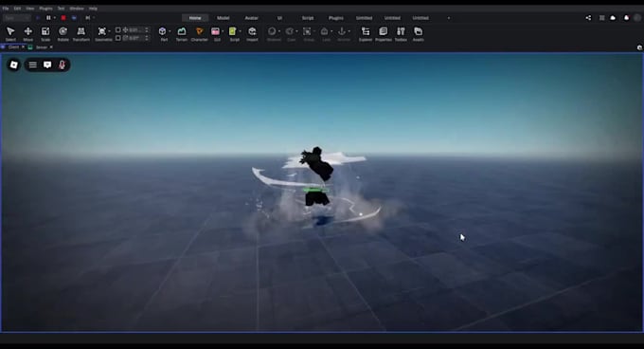Viewport: 644px width, 349px height.
Task: Open the Terrain editor
Action: point(182,33)
